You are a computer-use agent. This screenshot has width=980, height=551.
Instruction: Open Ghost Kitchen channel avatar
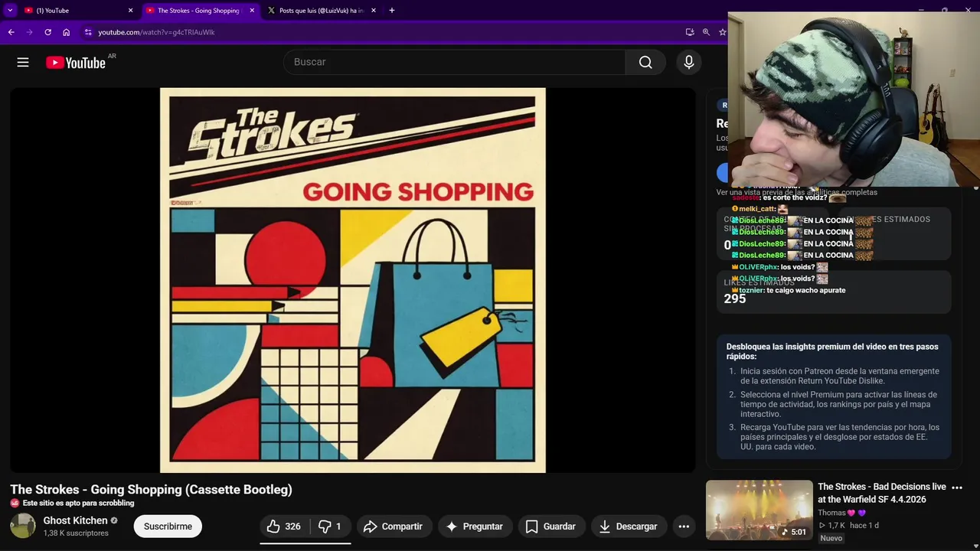point(23,526)
